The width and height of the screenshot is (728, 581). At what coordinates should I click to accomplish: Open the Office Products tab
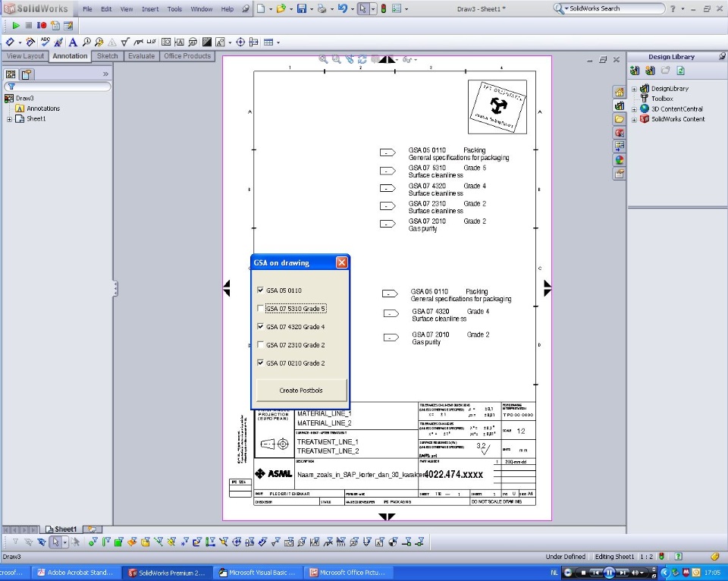[x=187, y=56]
